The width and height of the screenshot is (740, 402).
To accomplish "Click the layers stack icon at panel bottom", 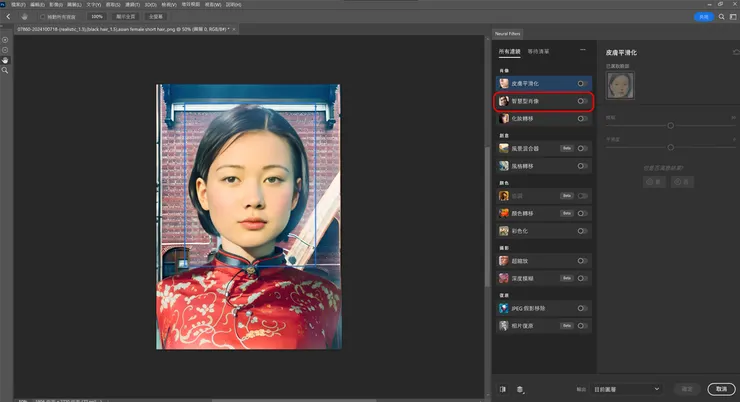I will pyautogui.click(x=520, y=388).
